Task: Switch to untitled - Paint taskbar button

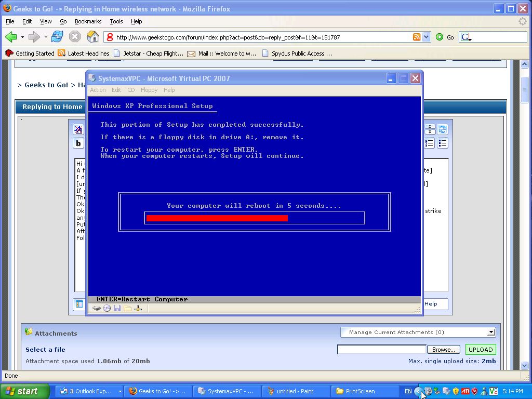Action: pyautogui.click(x=295, y=391)
